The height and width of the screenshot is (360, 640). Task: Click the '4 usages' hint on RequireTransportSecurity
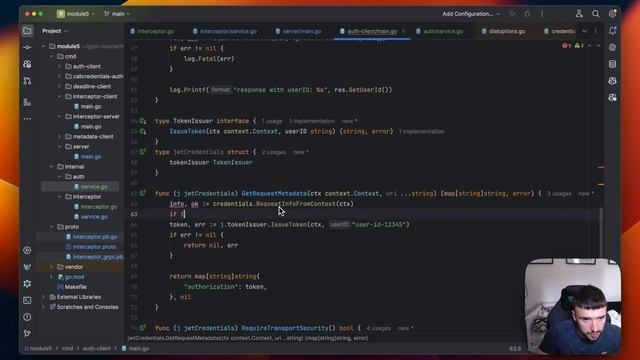coord(378,328)
